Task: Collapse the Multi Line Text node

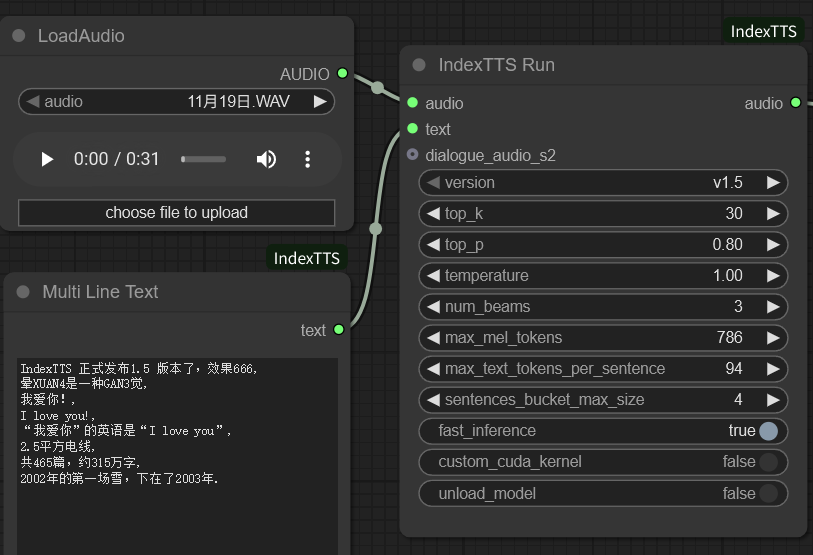Action: click(x=23, y=292)
